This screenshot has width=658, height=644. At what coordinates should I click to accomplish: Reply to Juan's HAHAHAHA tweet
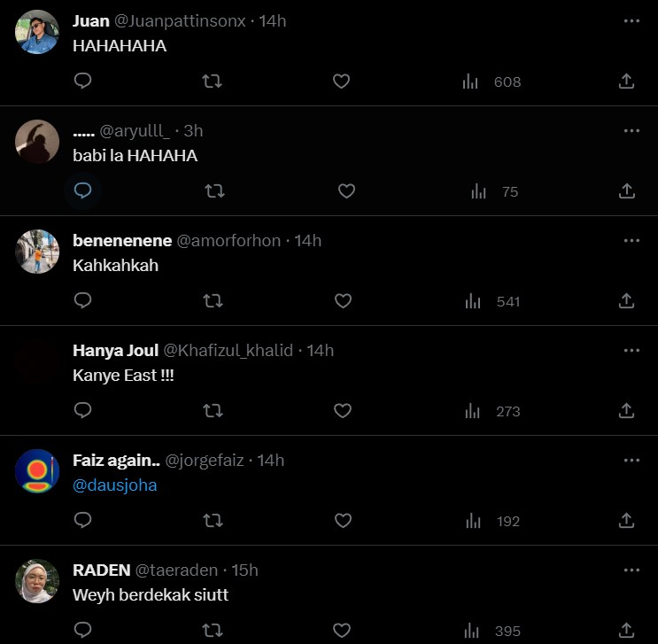click(83, 81)
